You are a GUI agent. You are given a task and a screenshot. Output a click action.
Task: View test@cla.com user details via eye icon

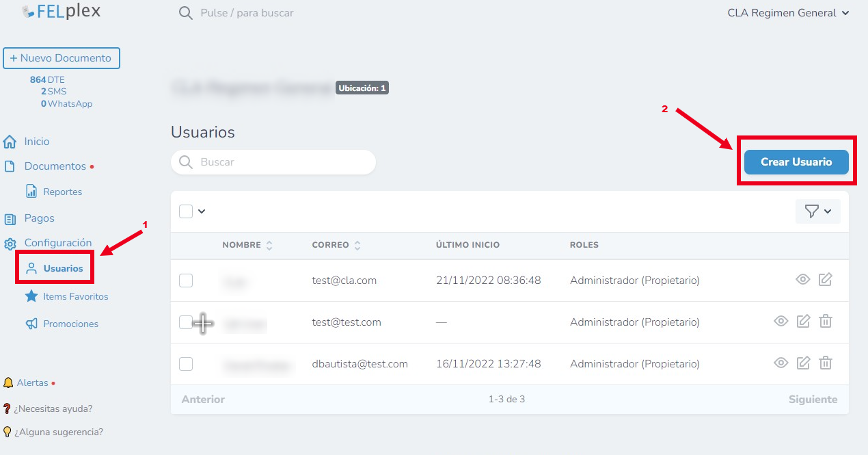[803, 280]
